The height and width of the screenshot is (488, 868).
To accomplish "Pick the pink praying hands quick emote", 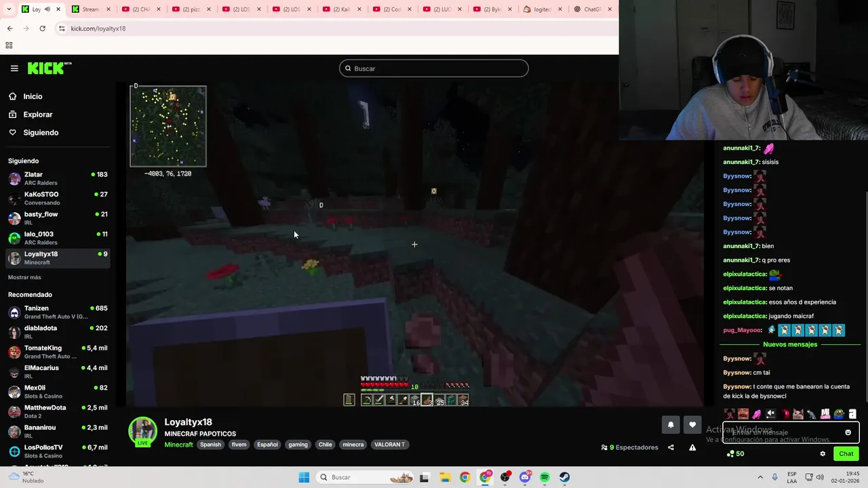I will (x=757, y=414).
